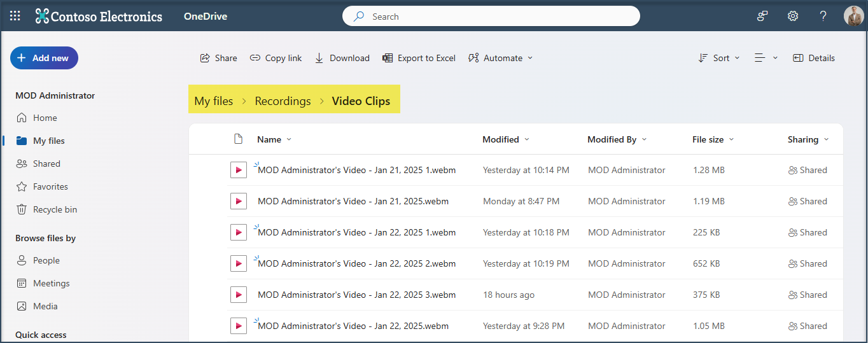Click Export to Excel

point(419,58)
